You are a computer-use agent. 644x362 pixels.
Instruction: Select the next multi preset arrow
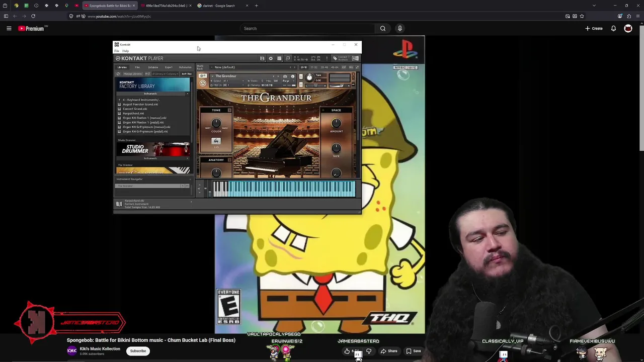point(294,67)
